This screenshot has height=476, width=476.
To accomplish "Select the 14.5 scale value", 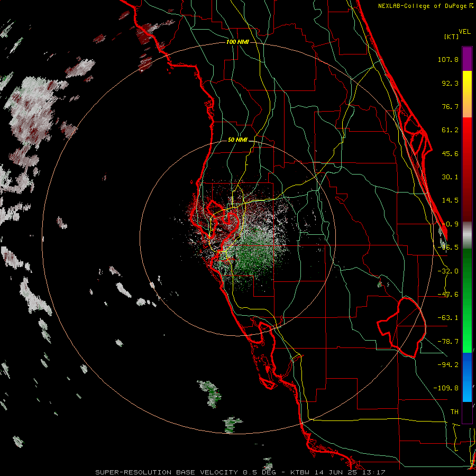I will pos(450,200).
